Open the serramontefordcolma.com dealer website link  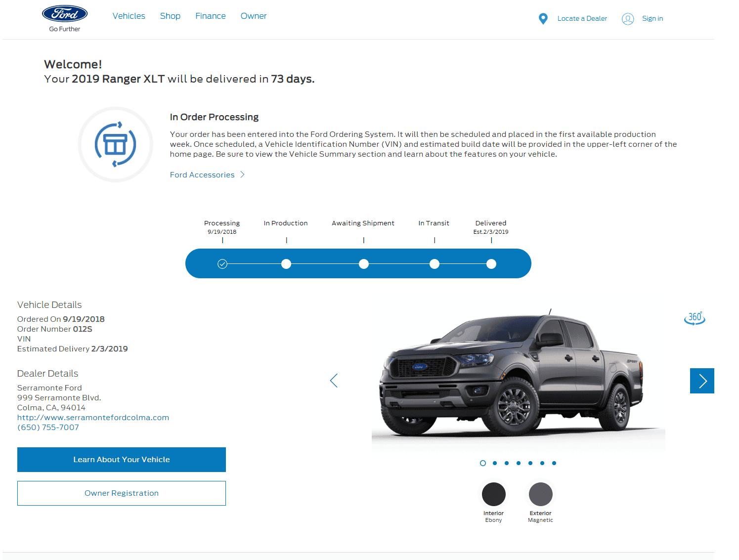pyautogui.click(x=93, y=417)
